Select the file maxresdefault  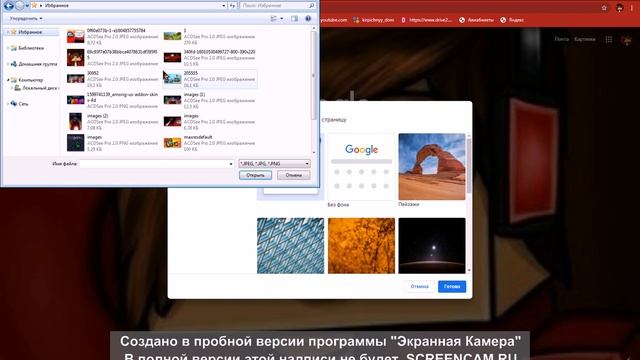(209, 143)
